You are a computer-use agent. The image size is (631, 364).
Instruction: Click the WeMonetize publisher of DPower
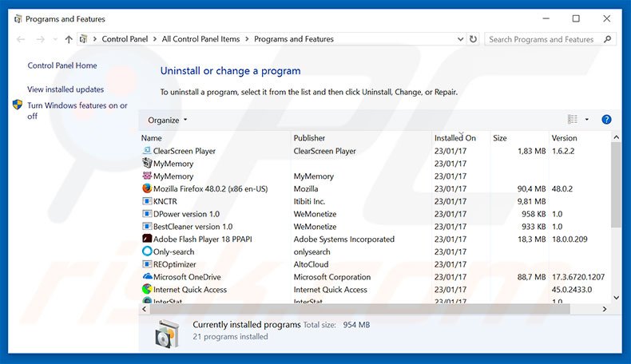coord(315,214)
